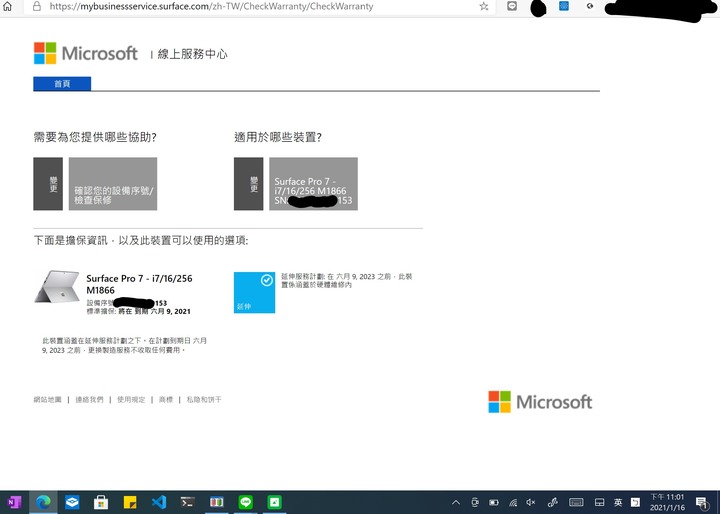Open the 網站地圖 footer link
This screenshot has width=720, height=514.
47,400
